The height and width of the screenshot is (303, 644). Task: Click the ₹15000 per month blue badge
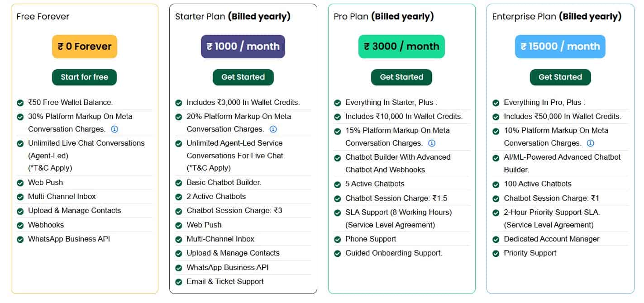click(x=560, y=46)
